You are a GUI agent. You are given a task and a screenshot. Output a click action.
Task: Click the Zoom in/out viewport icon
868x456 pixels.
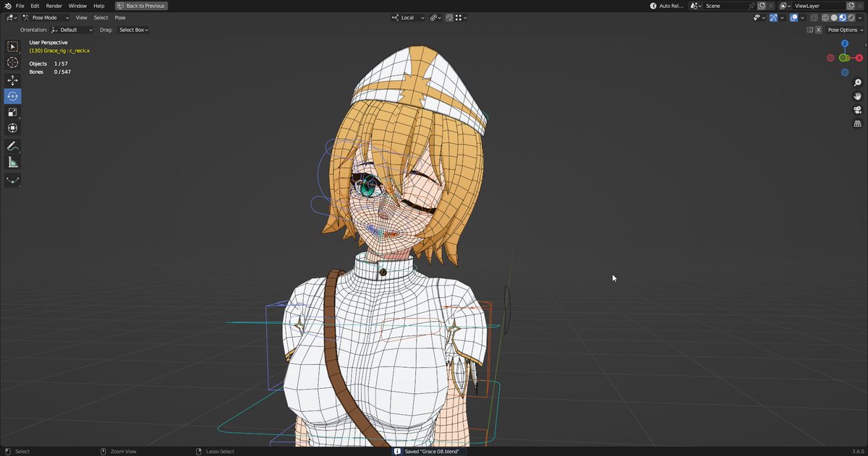pos(858,83)
